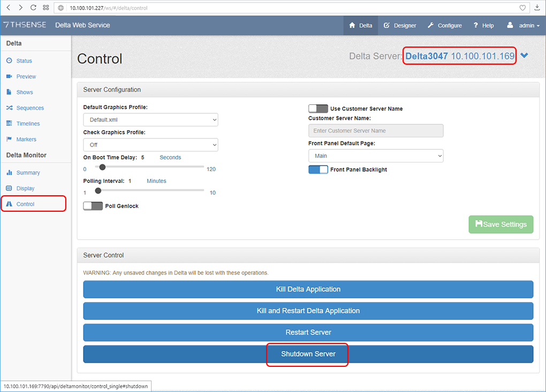Expand the Delta Server selector chevron
The width and height of the screenshot is (546, 392).
coord(525,56)
